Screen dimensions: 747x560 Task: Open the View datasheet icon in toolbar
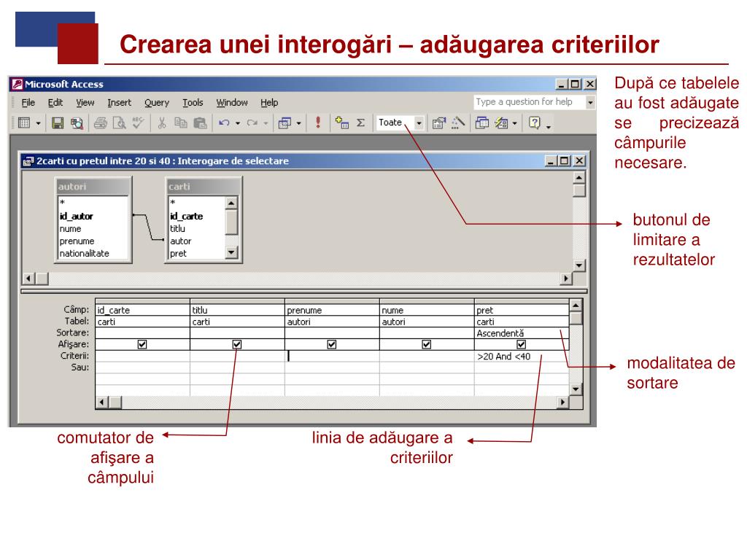pos(24,122)
